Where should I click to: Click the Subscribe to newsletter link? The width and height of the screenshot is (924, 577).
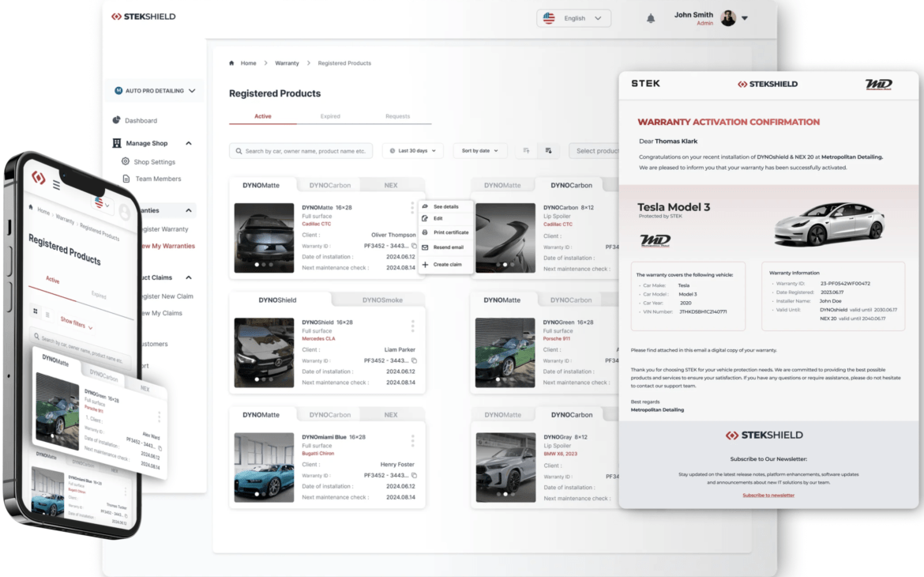coord(768,496)
